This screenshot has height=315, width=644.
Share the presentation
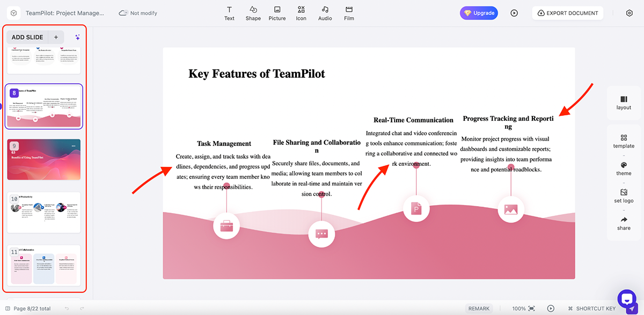pos(623,223)
